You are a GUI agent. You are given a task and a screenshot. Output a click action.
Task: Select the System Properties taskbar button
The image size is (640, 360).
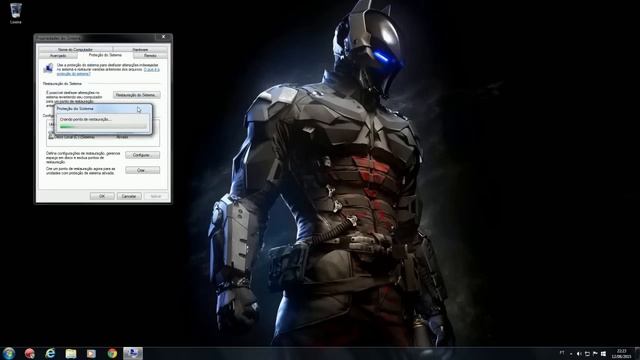point(133,353)
